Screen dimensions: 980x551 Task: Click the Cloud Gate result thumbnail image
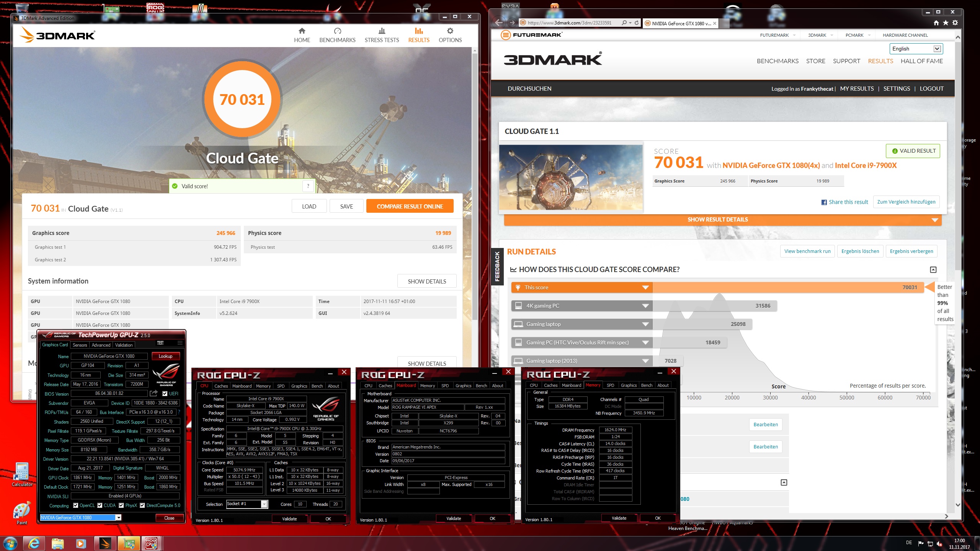point(571,177)
